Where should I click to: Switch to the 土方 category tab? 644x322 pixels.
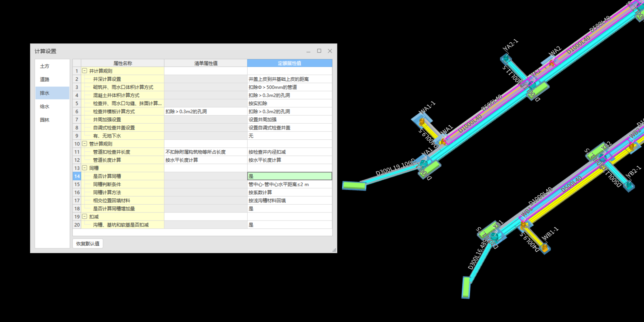[45, 66]
